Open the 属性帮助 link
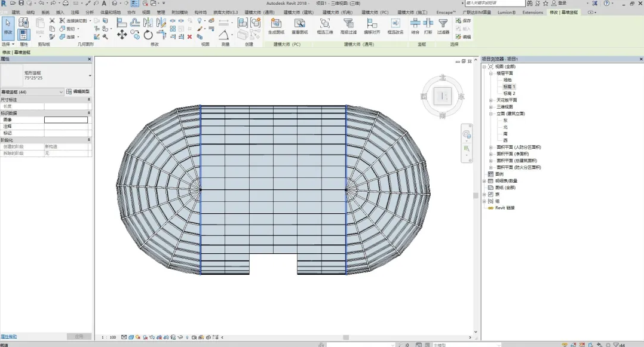The width and height of the screenshot is (644, 347). [x=9, y=337]
